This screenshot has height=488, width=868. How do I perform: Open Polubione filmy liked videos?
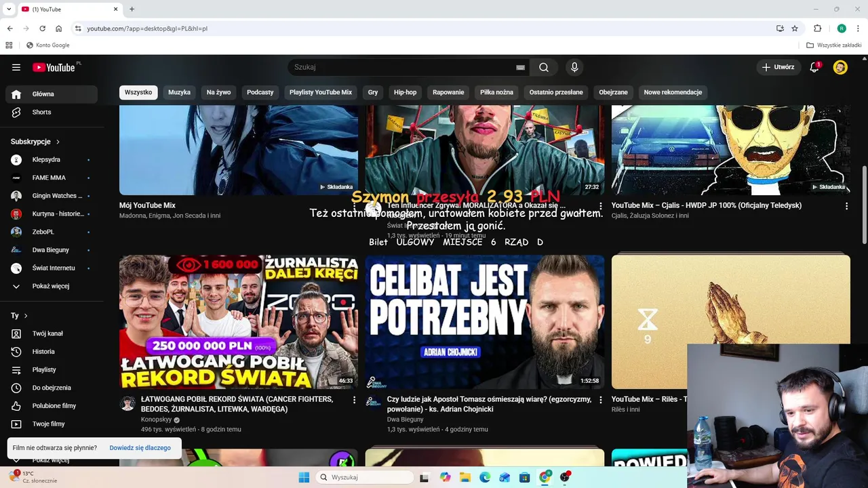pos(52,406)
